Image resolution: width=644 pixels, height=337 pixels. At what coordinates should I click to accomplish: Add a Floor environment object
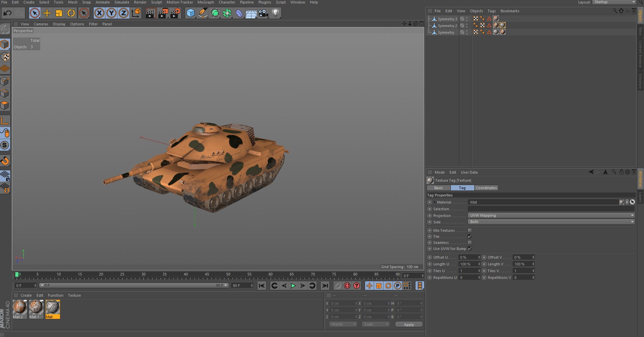[x=251, y=13]
